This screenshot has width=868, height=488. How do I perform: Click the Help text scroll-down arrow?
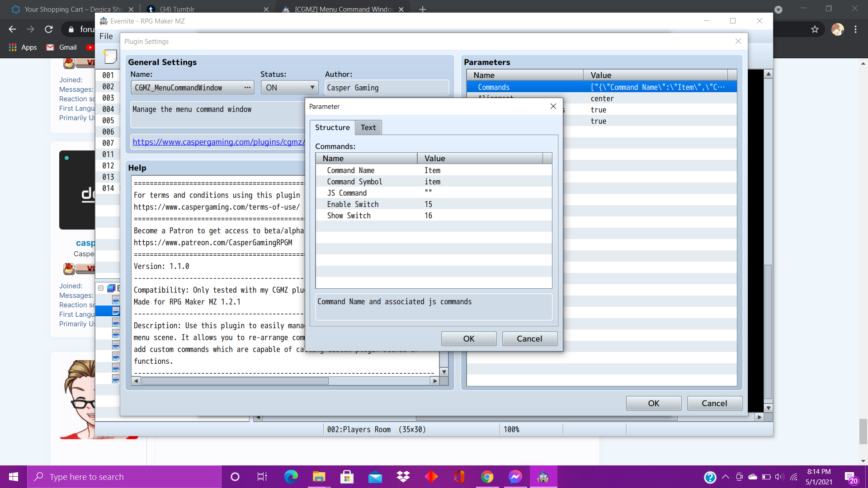point(444,372)
